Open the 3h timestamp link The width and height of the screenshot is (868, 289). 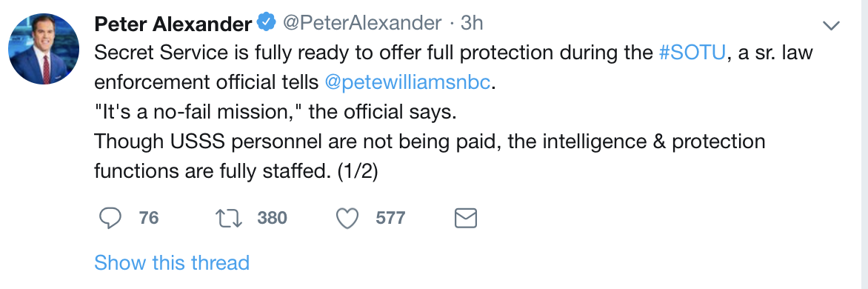point(472,23)
